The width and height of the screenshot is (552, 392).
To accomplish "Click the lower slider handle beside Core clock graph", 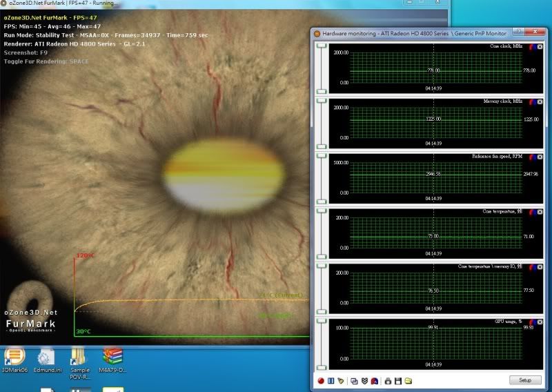I will click(322, 92).
